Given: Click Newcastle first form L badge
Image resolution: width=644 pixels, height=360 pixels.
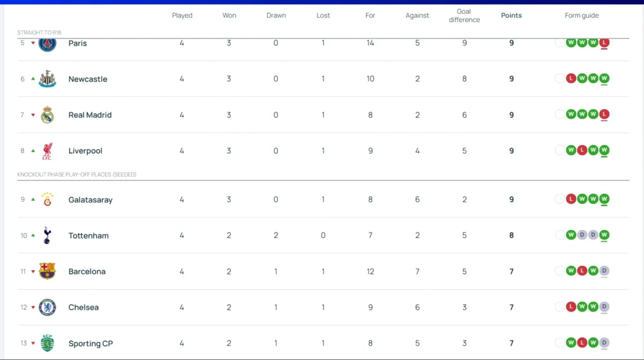Looking at the screenshot, I should [571, 78].
